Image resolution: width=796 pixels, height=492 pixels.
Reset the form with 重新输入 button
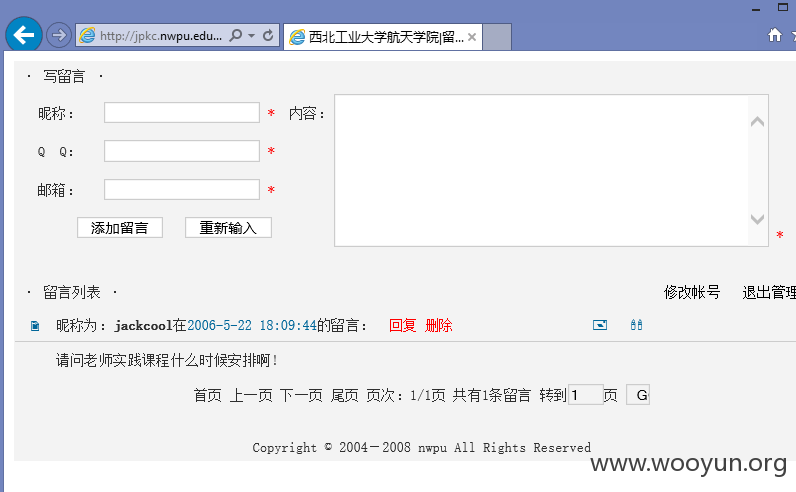tap(228, 227)
